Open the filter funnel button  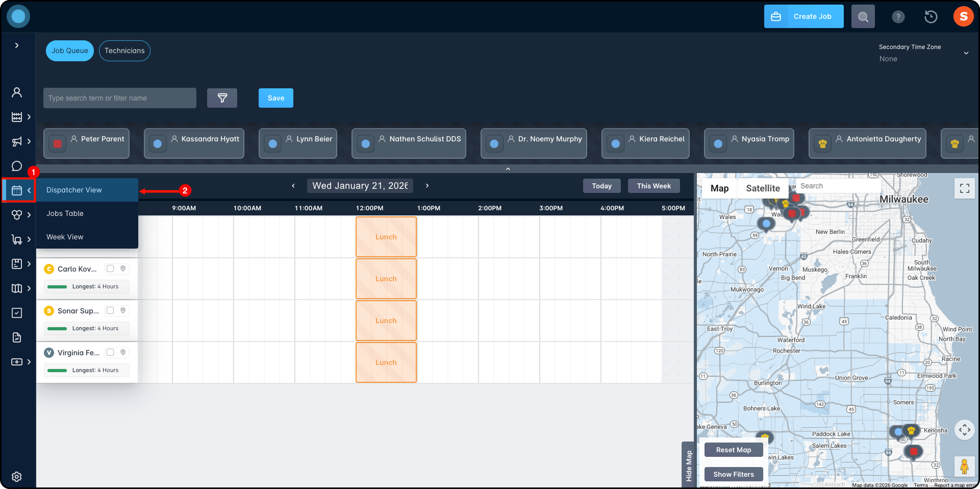point(222,98)
